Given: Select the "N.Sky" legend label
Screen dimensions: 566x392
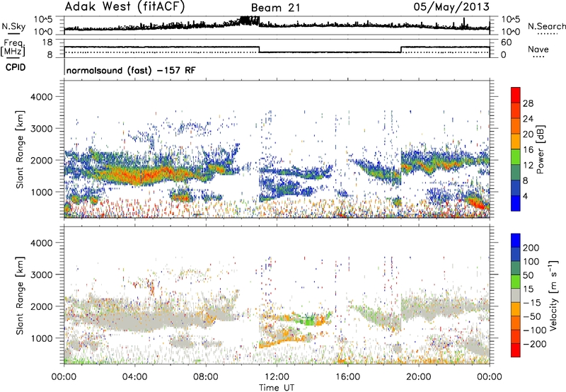Looking at the screenshot, I should pyautogui.click(x=13, y=26).
